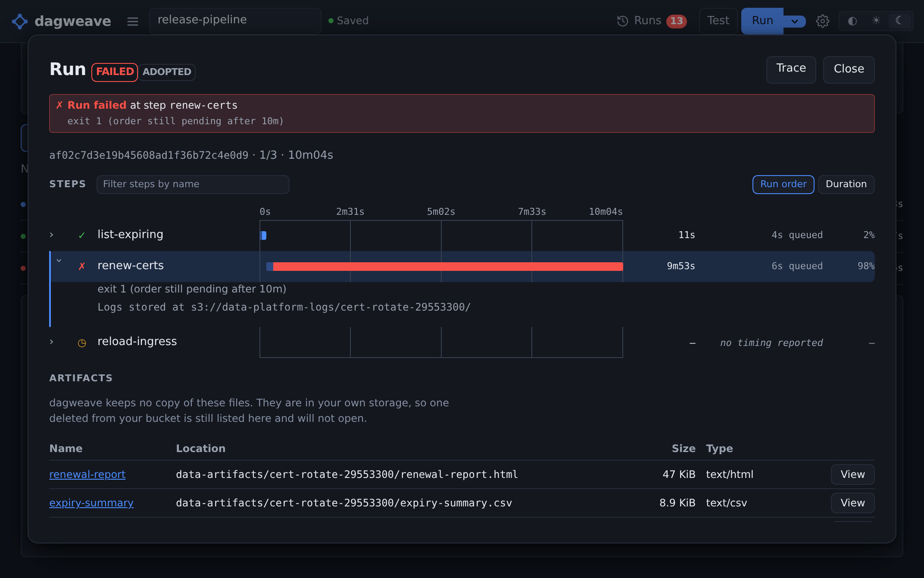The image size is (924, 578).
Task: Click the red renew-certs timeline bar
Action: pos(448,267)
